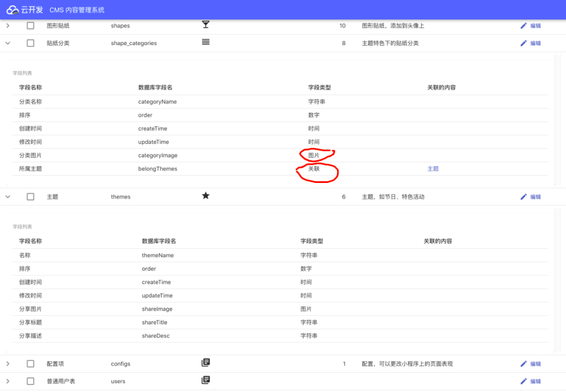The height and width of the screenshot is (392, 566).
Task: Check the checkbox for 贴纸分类 row
Action: [x=30, y=42]
